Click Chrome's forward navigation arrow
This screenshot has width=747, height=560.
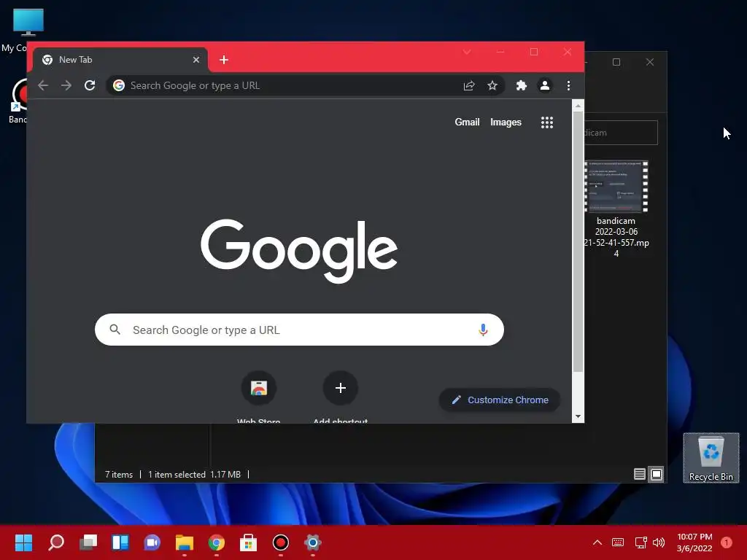tap(66, 86)
